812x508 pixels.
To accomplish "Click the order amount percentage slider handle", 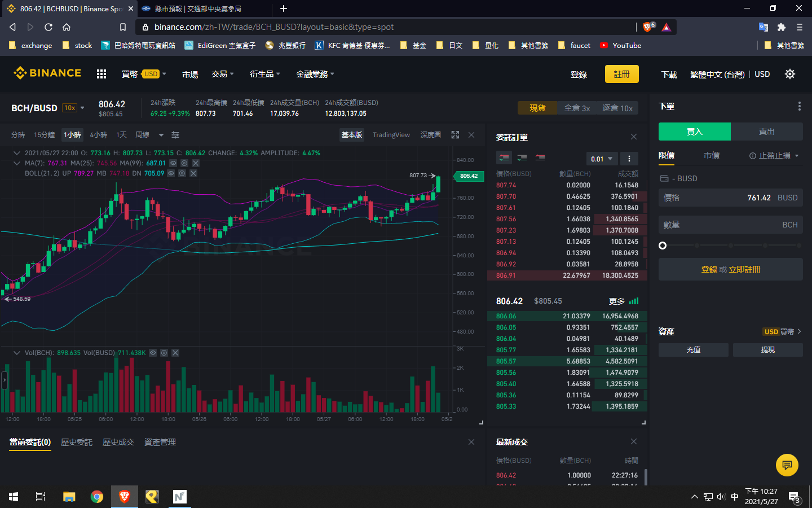I will coord(663,246).
